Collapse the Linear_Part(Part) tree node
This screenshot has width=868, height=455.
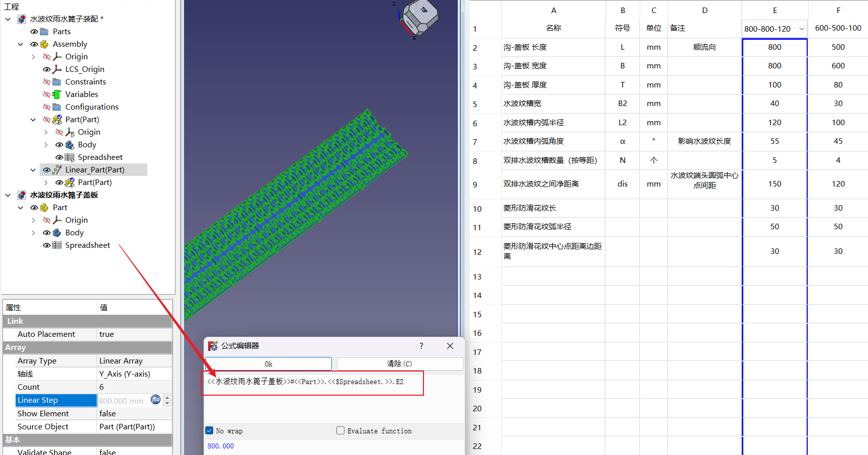(33, 170)
